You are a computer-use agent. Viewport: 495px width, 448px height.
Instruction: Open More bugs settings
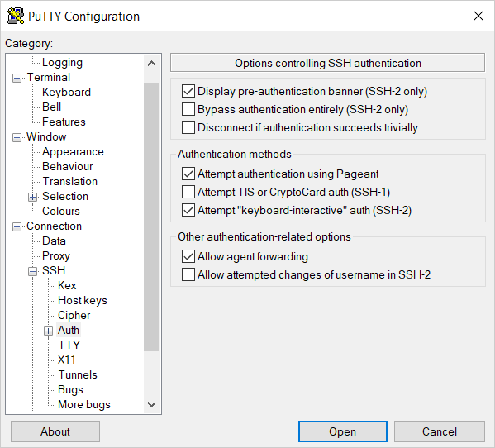tap(84, 405)
